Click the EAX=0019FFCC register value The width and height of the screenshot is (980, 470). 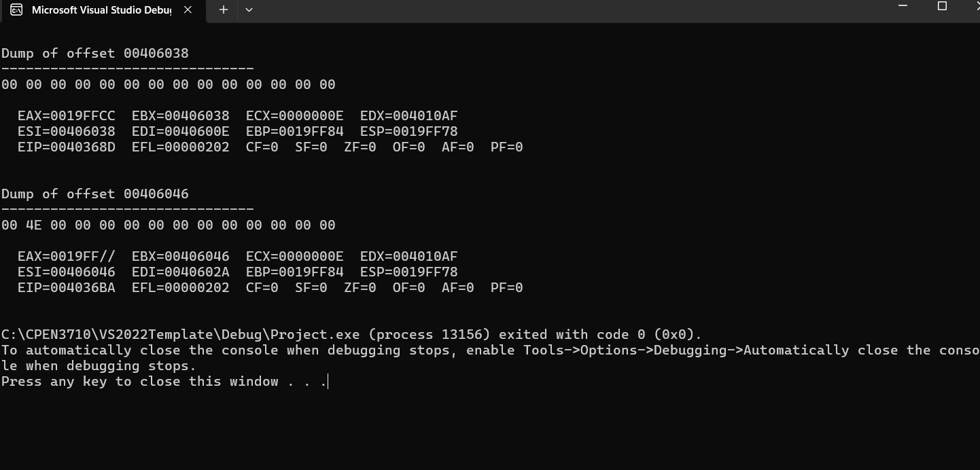pos(66,115)
